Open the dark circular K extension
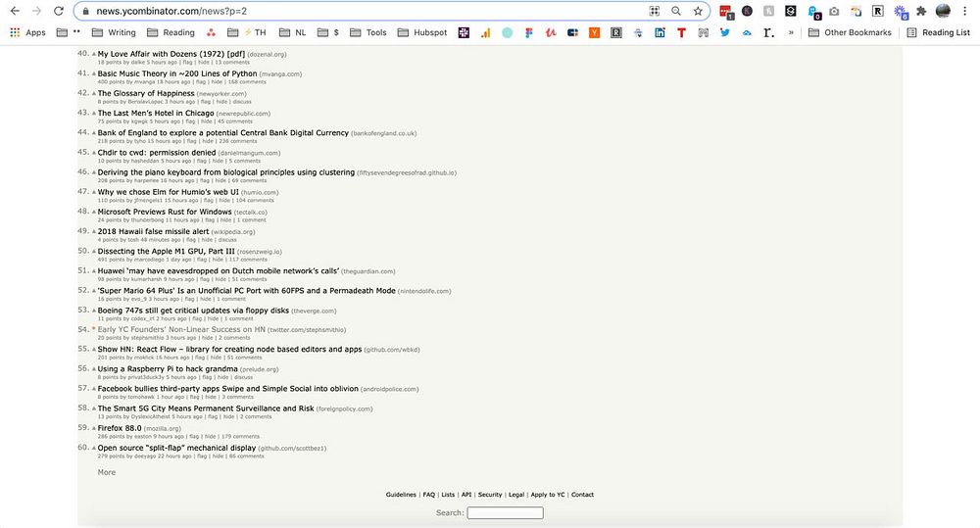Image resolution: width=980 pixels, height=528 pixels. coord(747,11)
